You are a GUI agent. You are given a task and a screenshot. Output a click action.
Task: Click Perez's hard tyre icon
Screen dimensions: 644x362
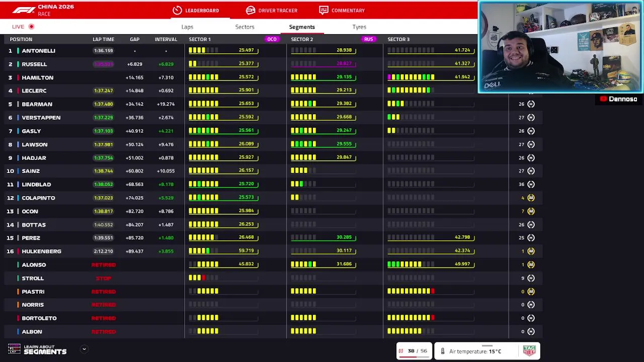tap(531, 238)
